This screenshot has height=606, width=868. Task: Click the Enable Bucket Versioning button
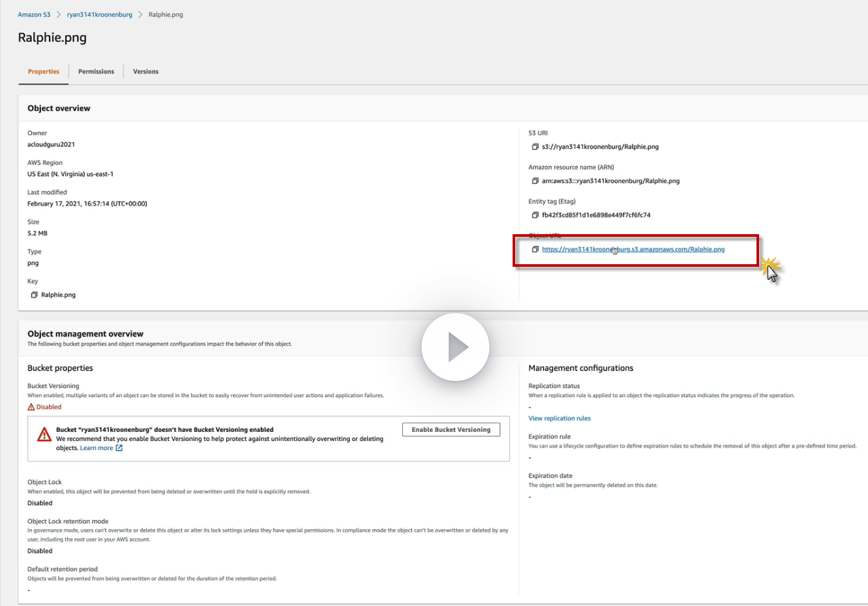pos(451,430)
